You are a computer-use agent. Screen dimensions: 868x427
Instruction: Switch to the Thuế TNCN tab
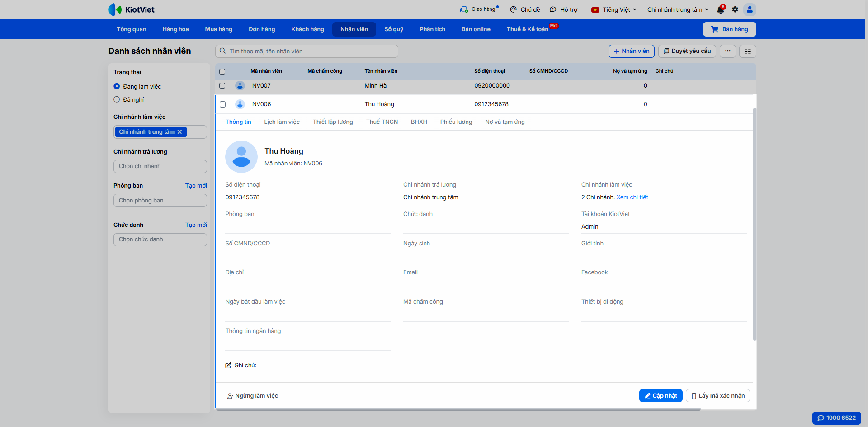[382, 122]
